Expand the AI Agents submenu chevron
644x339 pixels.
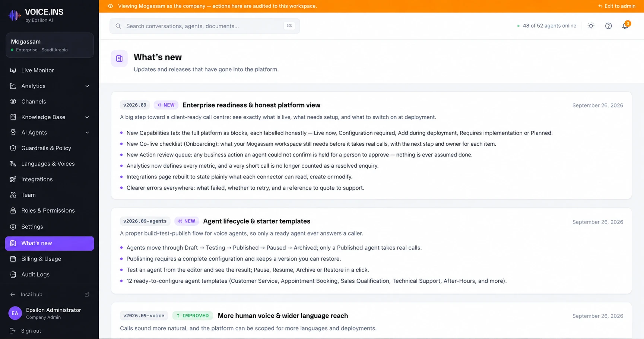coord(87,133)
